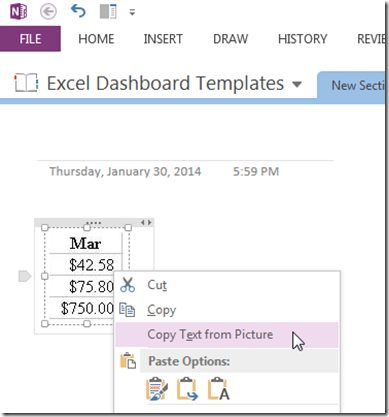Screen dimensions: 389x417
Task: Click the Keep Text Only paste icon
Action: (218, 389)
